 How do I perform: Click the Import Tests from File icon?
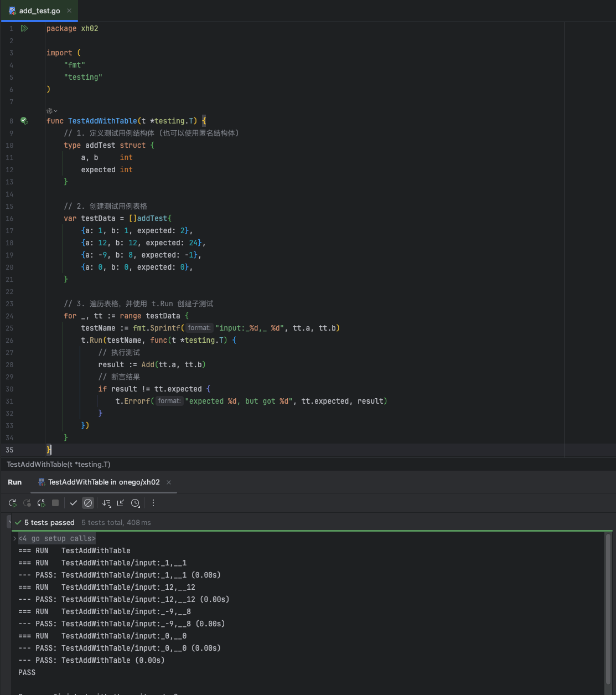tap(121, 503)
